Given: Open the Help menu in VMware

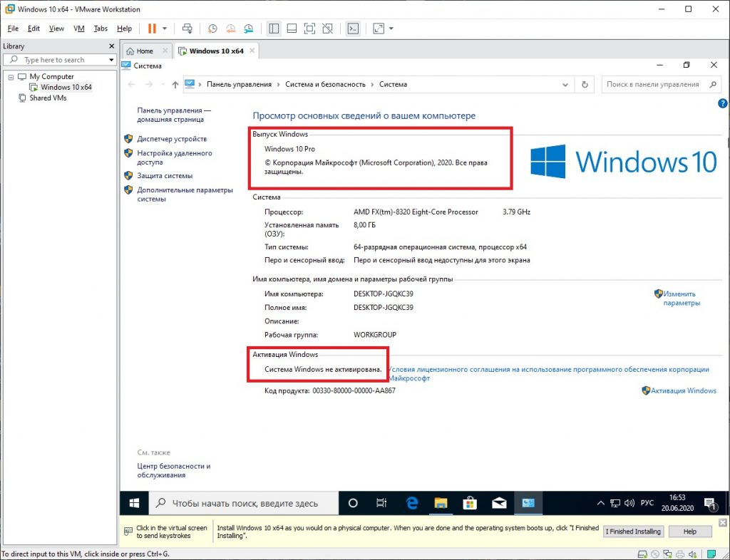Looking at the screenshot, I should (124, 28).
